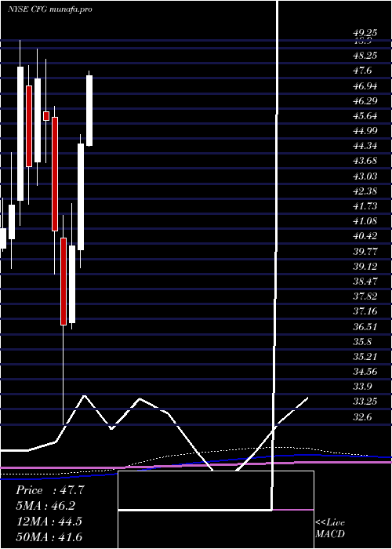Image resolution: width=392 pixels, height=549 pixels.
Task: Click the 'NYSE CFG munafa.pro' chart title
Action: click(50, 9)
